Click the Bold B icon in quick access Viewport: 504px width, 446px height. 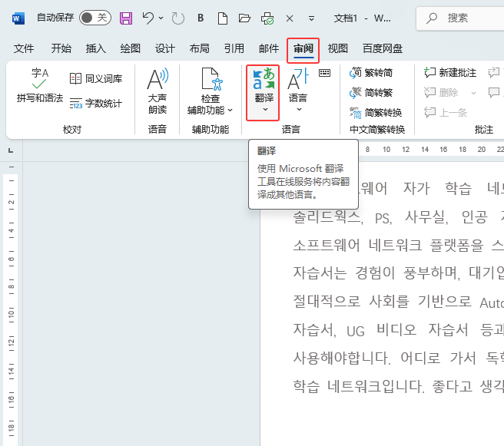point(201,18)
